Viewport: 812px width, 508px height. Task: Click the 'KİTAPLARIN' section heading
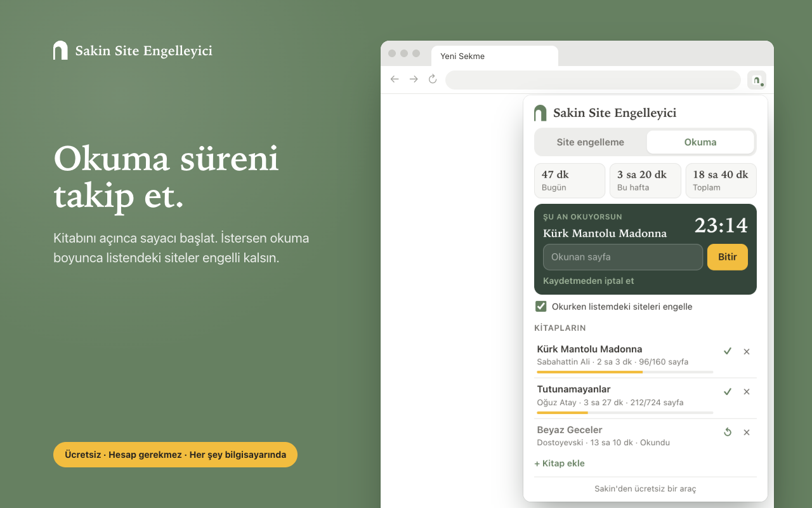click(560, 328)
